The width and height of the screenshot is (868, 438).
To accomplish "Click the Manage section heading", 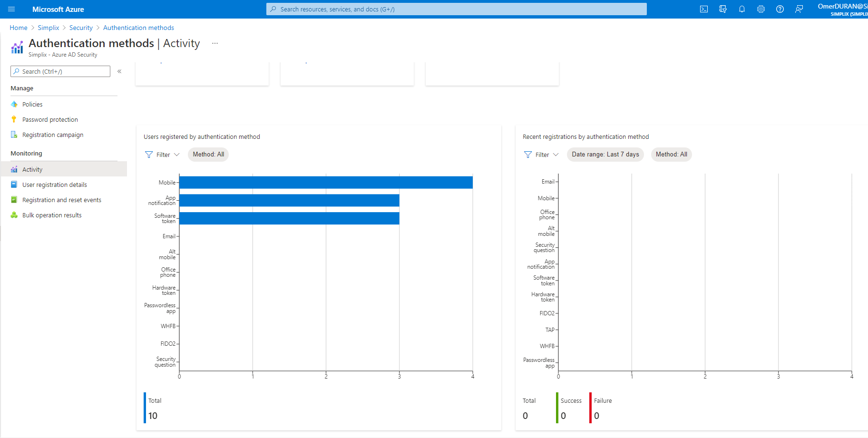I will pos(22,88).
